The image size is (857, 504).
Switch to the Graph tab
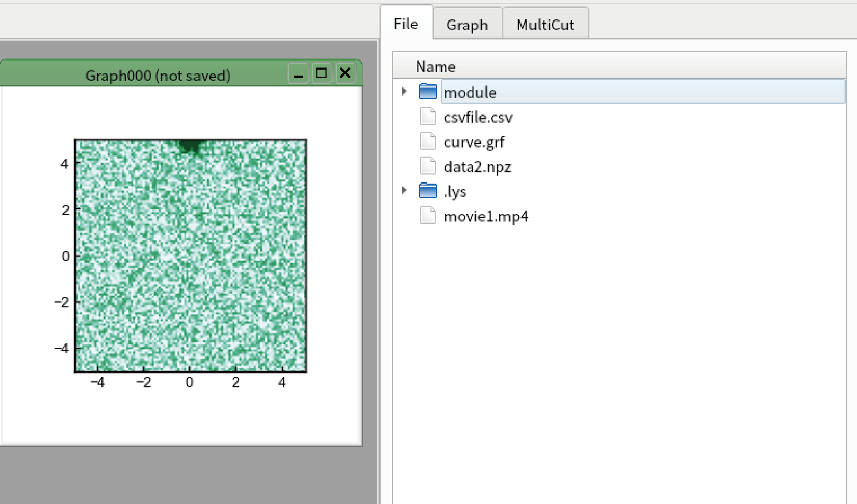pos(468,24)
